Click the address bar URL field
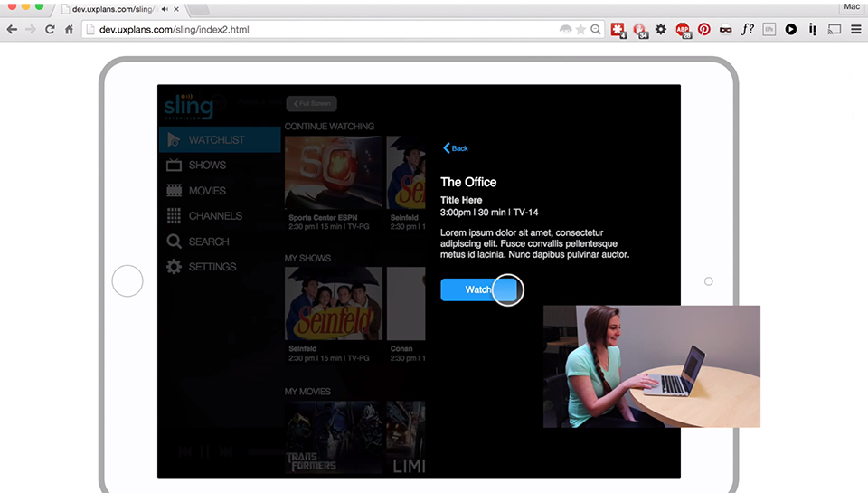868x493 pixels. (x=316, y=29)
